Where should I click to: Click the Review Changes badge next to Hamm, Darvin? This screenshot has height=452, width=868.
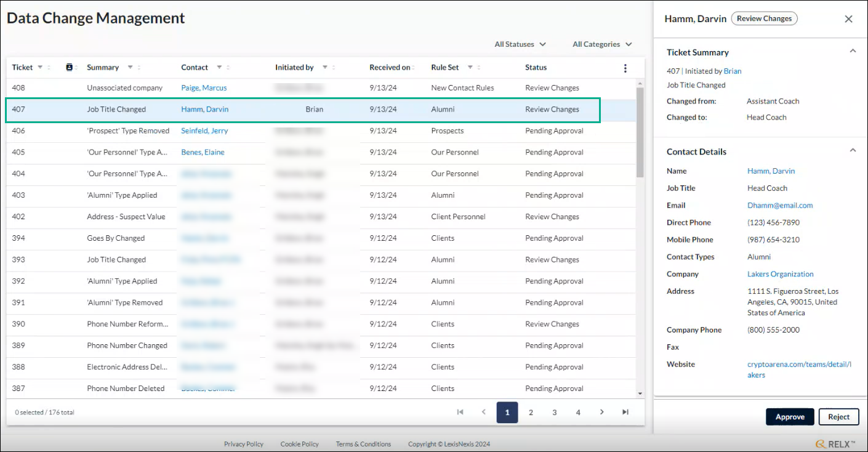[x=764, y=18]
